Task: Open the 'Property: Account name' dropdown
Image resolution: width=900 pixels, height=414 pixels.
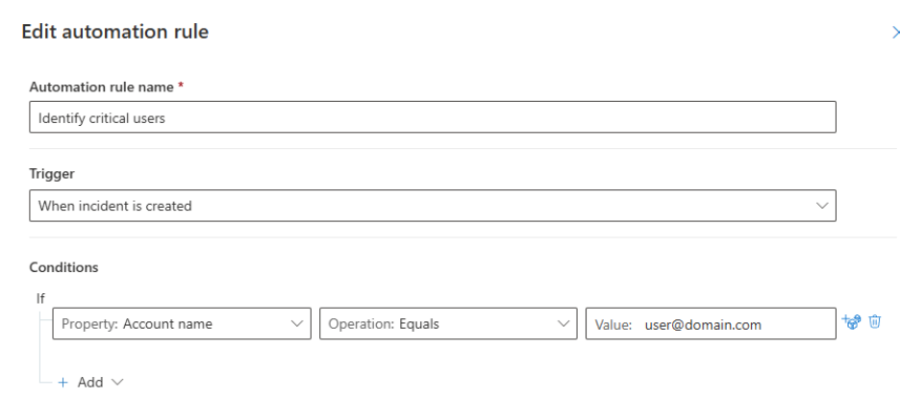Action: click(x=180, y=323)
